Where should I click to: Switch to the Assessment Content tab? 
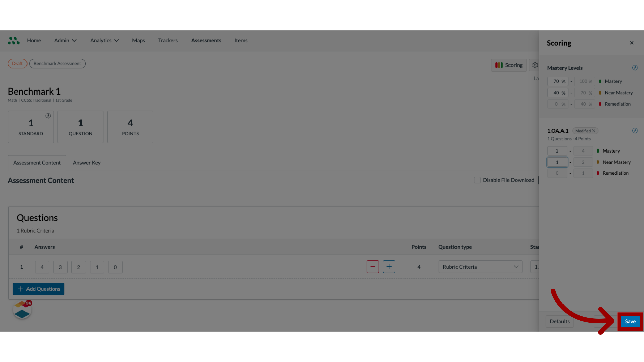(37, 162)
